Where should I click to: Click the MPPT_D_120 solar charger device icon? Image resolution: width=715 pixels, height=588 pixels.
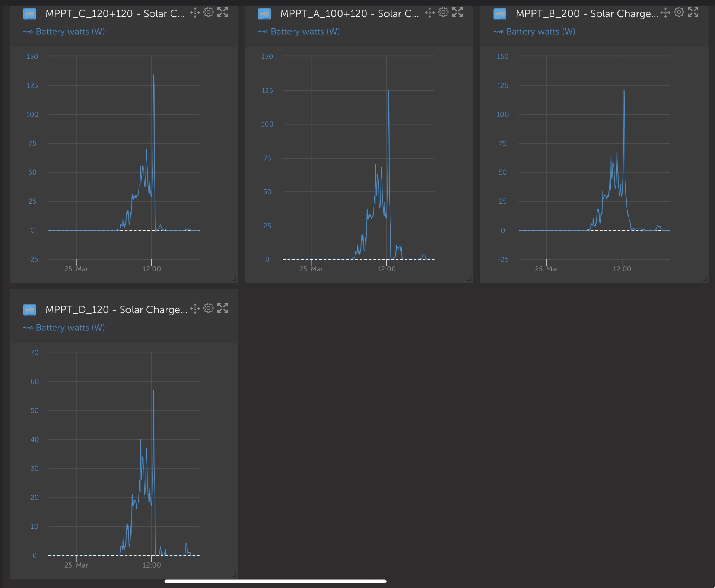point(30,310)
